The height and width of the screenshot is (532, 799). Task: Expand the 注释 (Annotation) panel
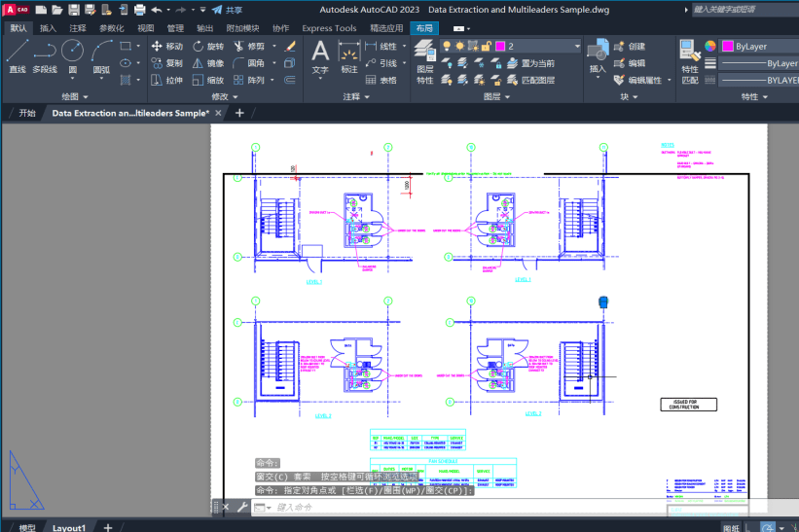coord(355,96)
